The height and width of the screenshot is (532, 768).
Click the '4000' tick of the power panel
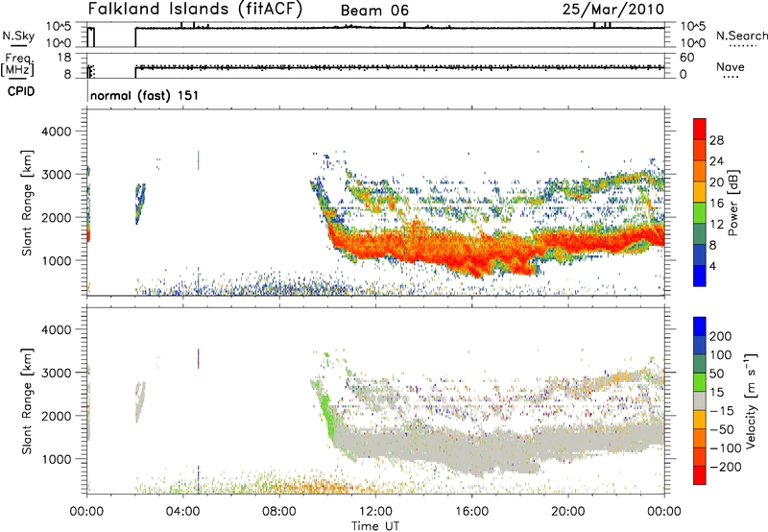[56, 132]
